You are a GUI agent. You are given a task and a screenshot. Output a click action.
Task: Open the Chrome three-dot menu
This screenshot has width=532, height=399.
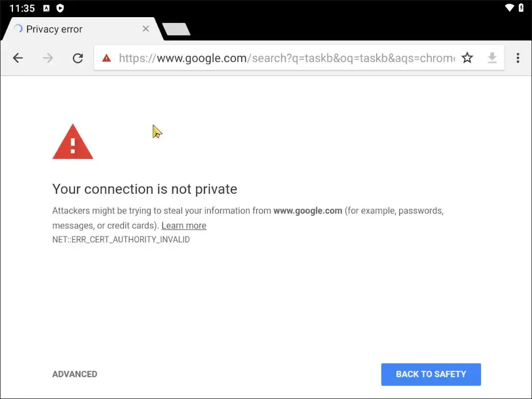pyautogui.click(x=517, y=58)
